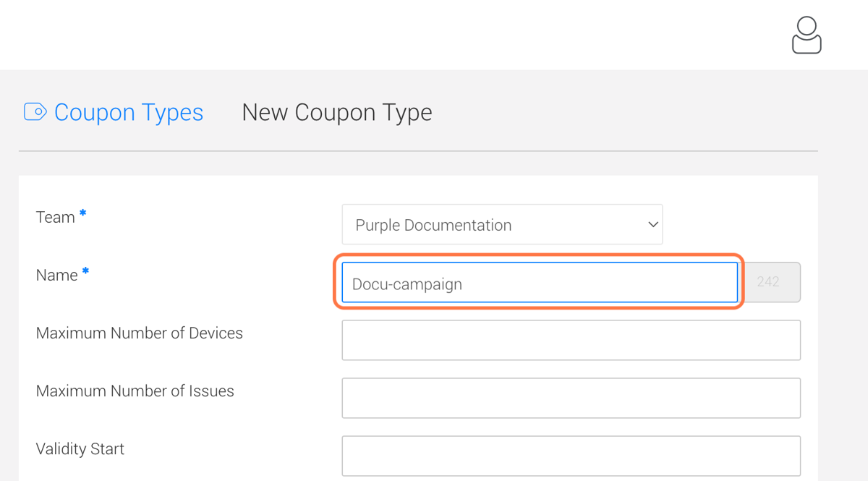Go back to Coupon Types list

129,113
